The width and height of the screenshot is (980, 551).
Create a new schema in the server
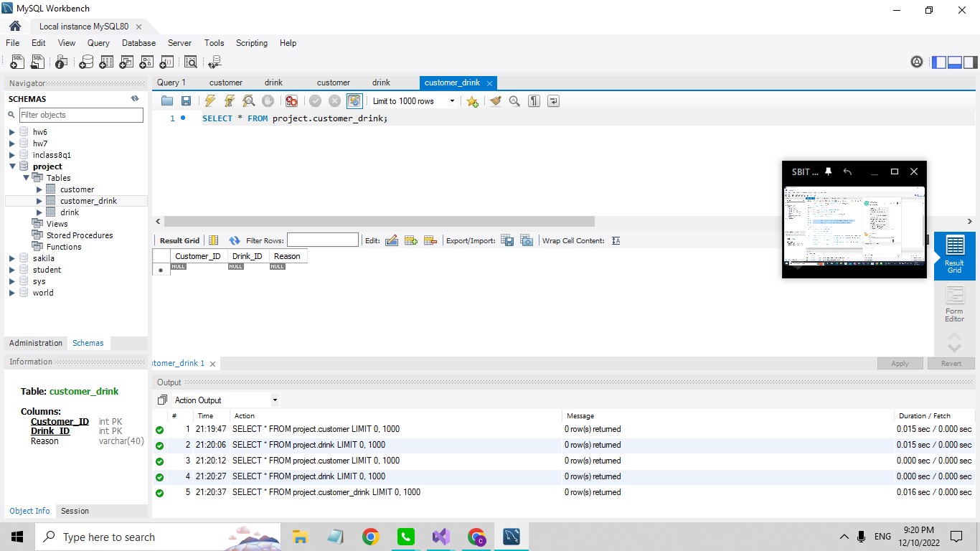(86, 62)
